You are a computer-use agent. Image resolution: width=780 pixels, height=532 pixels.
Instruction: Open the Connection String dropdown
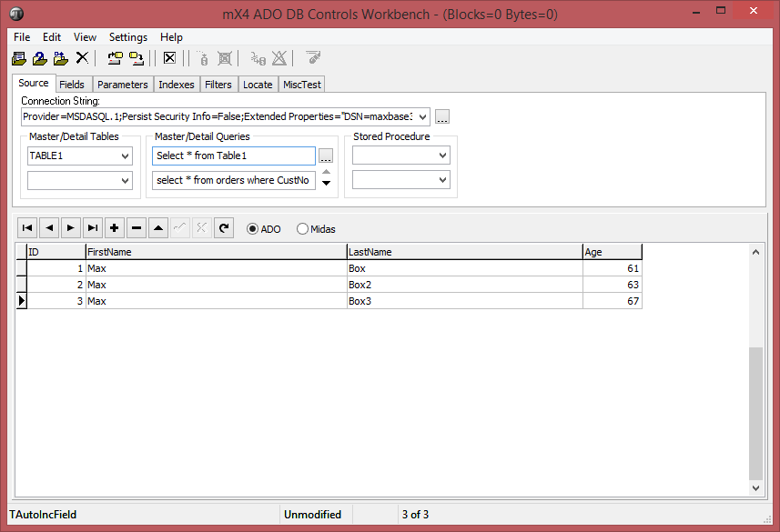[x=421, y=116]
